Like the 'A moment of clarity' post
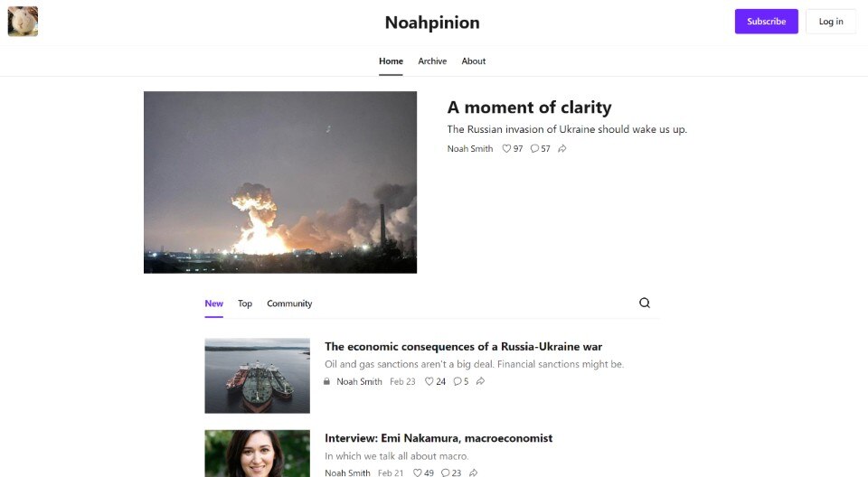Viewport: 868px width, 477px height. (x=512, y=149)
